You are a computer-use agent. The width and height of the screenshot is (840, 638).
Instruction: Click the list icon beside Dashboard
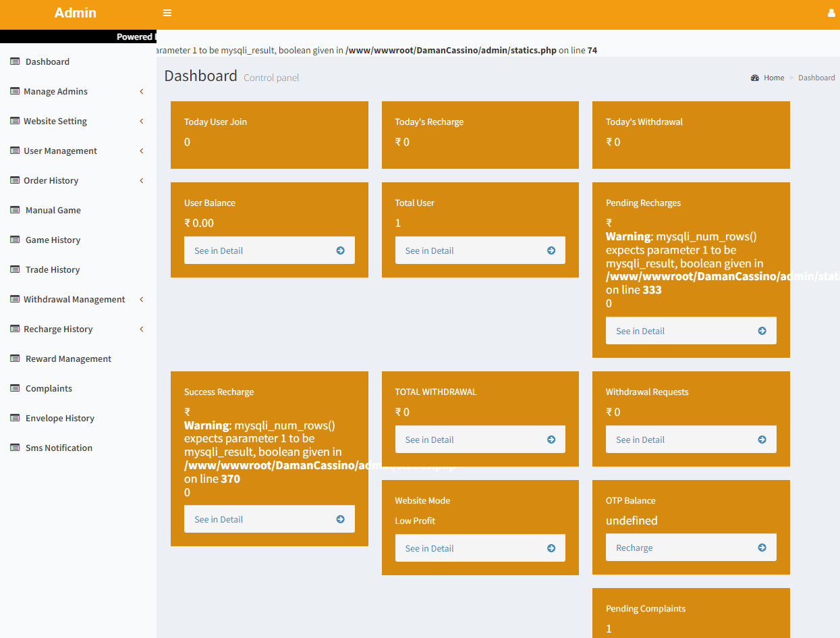coord(15,61)
